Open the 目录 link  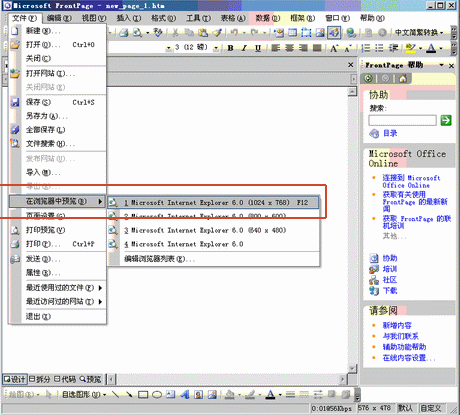click(x=390, y=133)
